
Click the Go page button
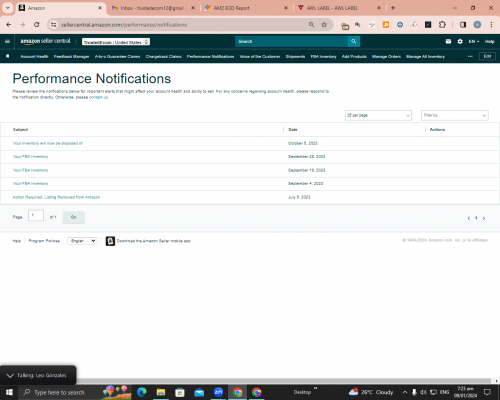74,217
